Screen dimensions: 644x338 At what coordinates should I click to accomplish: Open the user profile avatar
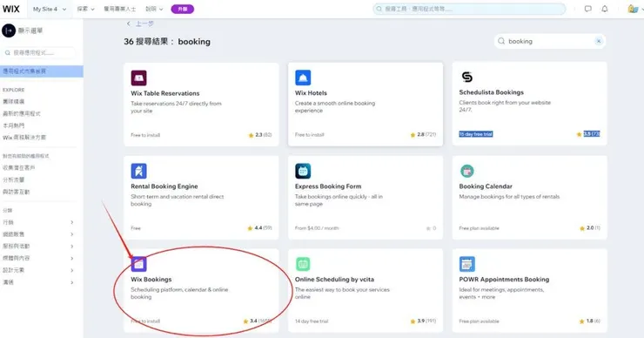[x=633, y=9]
